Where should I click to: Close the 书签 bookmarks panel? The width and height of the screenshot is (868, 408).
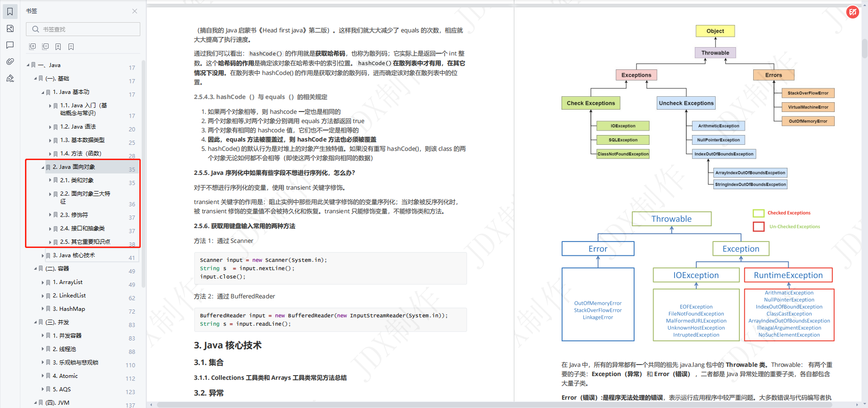click(x=135, y=11)
